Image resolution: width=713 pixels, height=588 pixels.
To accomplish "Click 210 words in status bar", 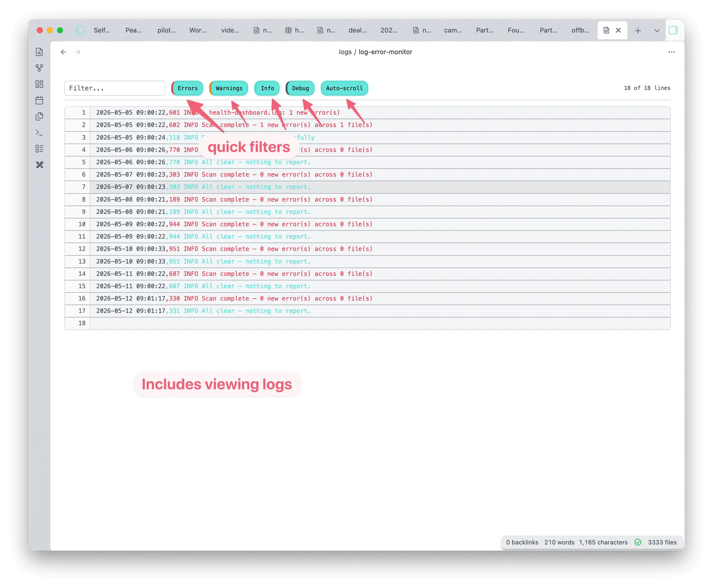I will (559, 542).
